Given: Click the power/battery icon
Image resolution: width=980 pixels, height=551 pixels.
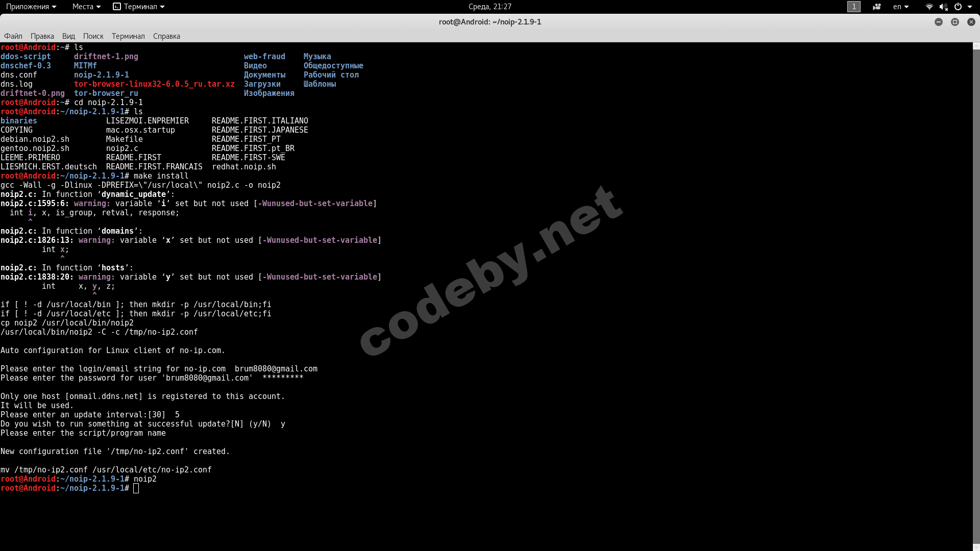Looking at the screenshot, I should [x=957, y=6].
